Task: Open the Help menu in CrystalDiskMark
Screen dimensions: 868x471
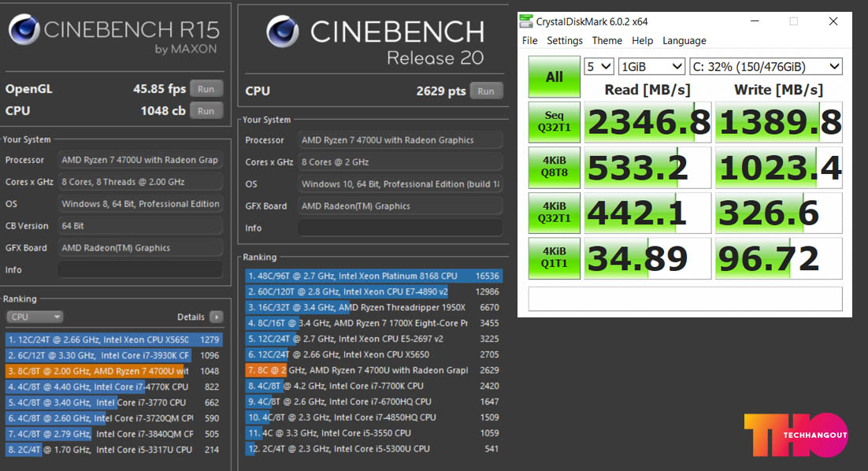Action: tap(642, 40)
